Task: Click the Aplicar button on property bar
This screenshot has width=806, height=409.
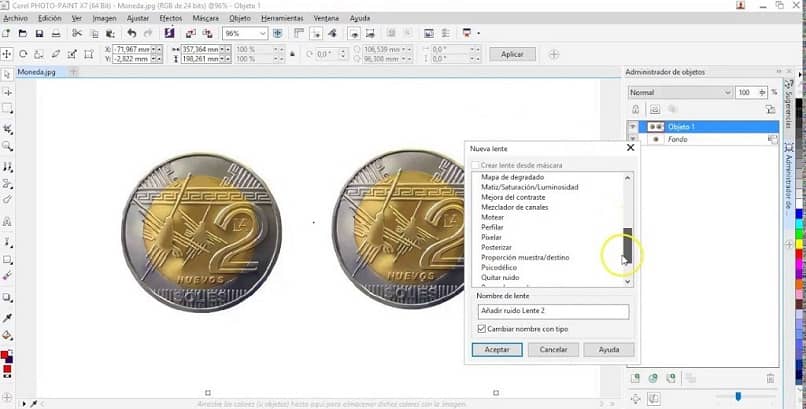Action: coord(512,54)
